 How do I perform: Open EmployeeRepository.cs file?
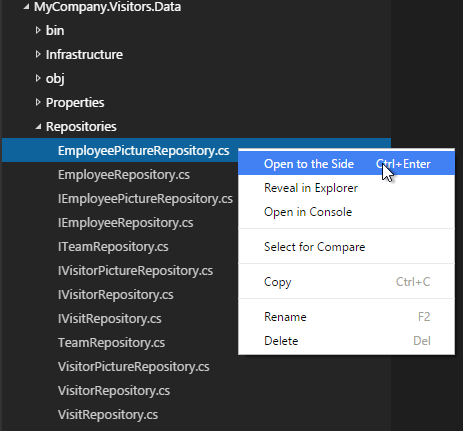[124, 175]
